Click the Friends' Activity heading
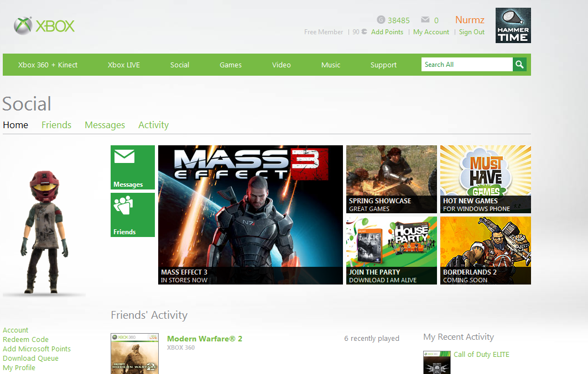The width and height of the screenshot is (588, 374). pos(149,315)
